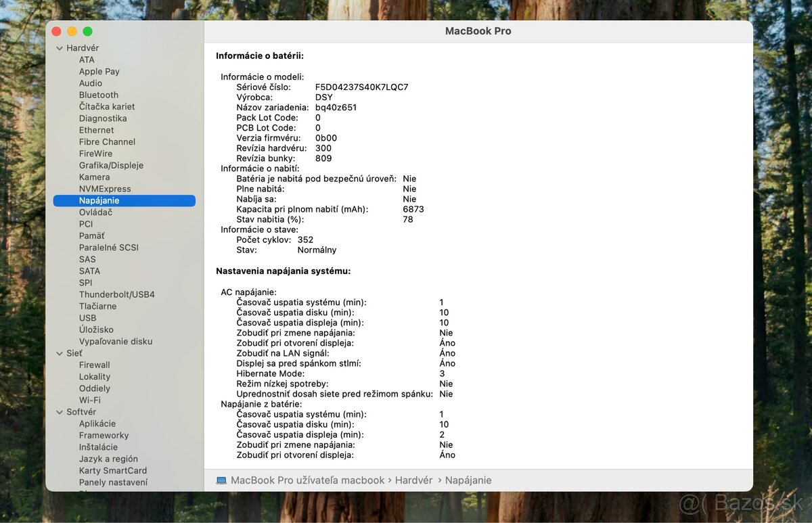
Task: Open Firewall network info
Action: (94, 365)
